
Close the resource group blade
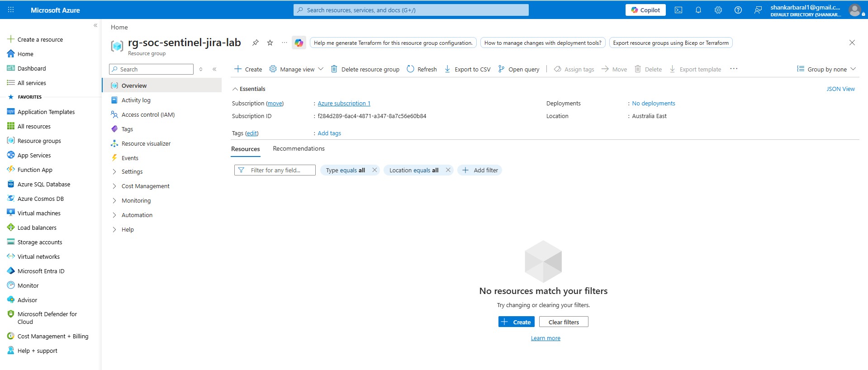click(852, 43)
